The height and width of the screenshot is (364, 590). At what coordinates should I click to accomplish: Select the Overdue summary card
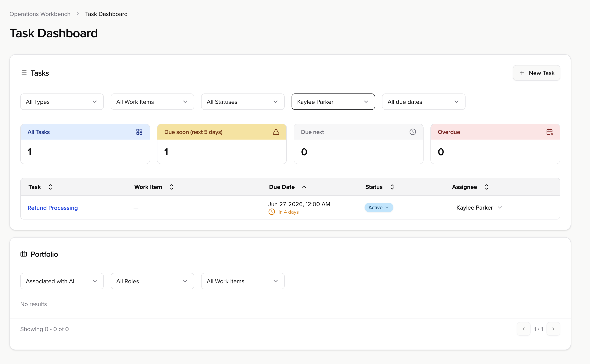(495, 144)
